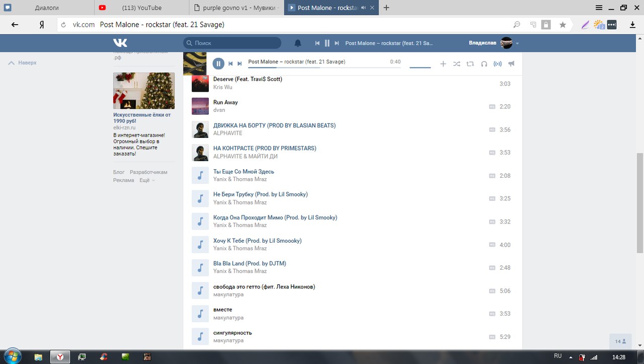Open the Блог footer link
The image size is (644, 364).
point(119,172)
